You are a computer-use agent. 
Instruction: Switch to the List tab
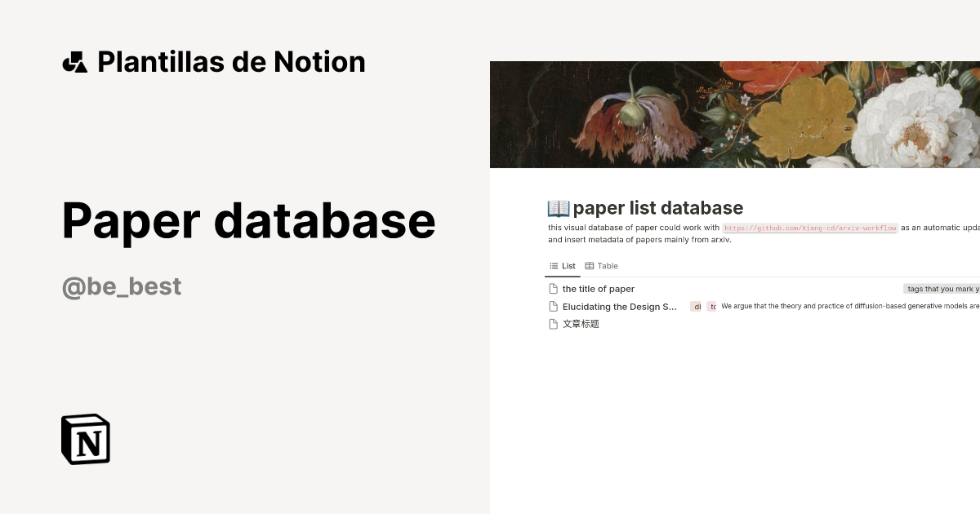[564, 266]
